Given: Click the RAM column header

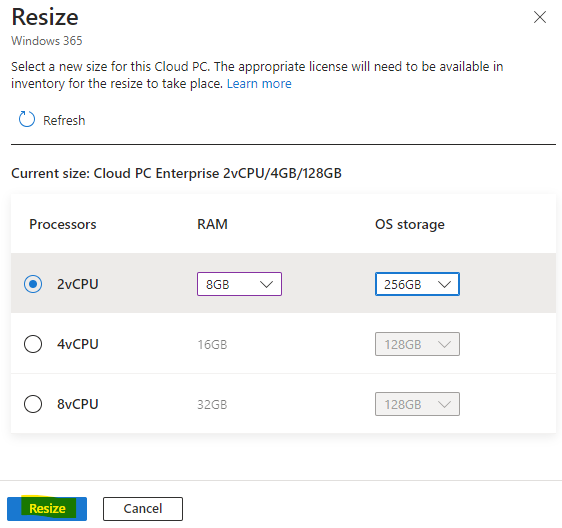Looking at the screenshot, I should click(212, 224).
